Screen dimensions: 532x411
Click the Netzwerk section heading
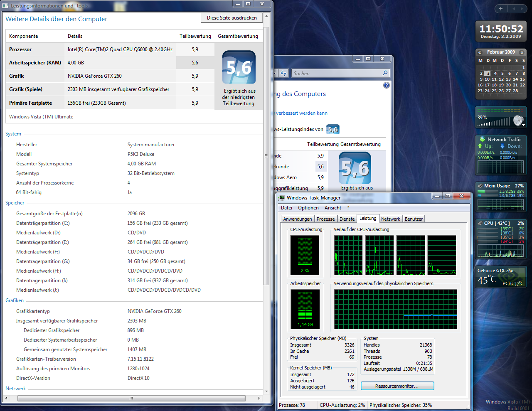point(16,389)
